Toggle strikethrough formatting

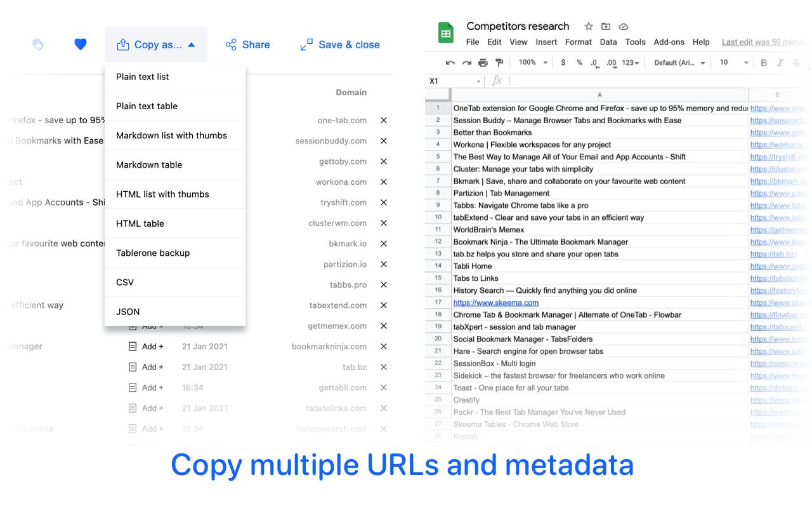click(x=797, y=63)
